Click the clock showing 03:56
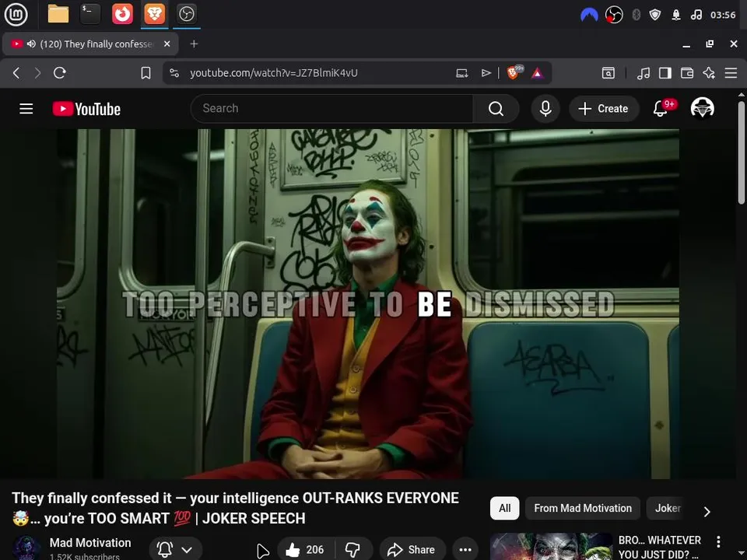 pyautogui.click(x=723, y=15)
